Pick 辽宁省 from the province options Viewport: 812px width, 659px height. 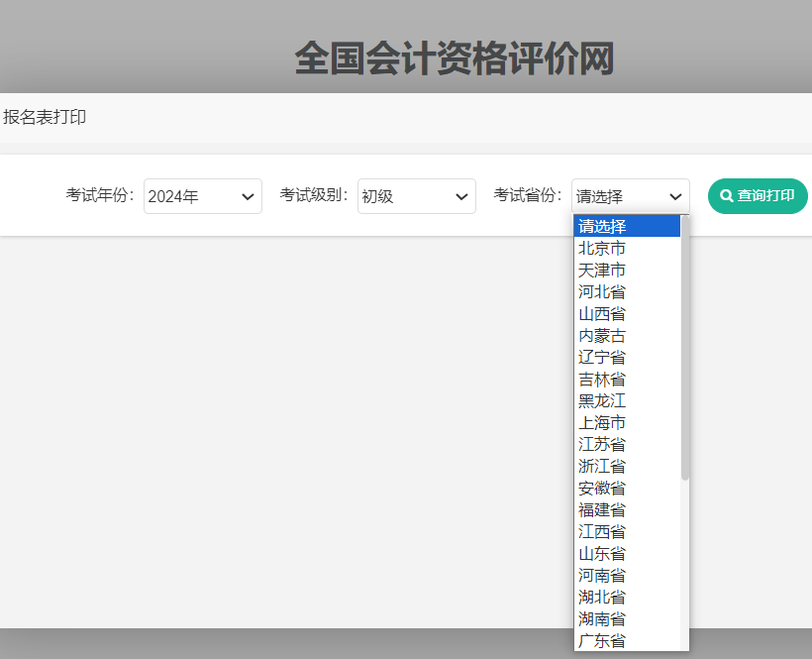click(x=627, y=357)
